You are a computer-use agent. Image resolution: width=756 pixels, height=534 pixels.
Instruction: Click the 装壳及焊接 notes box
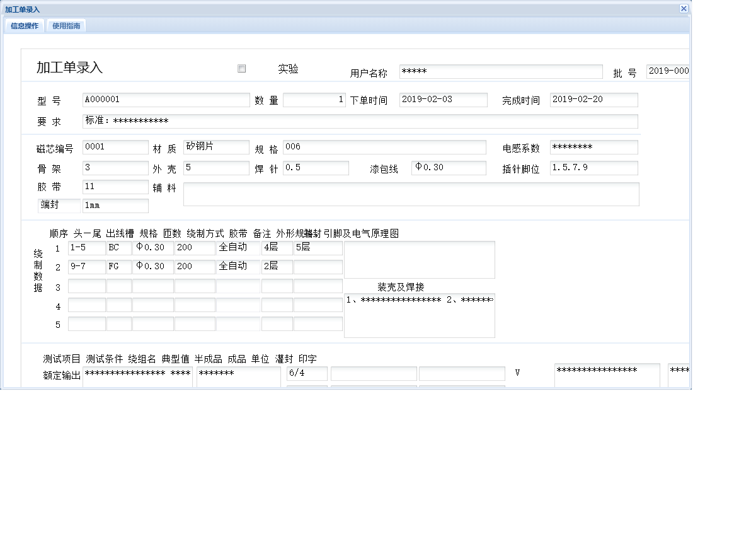(420, 315)
